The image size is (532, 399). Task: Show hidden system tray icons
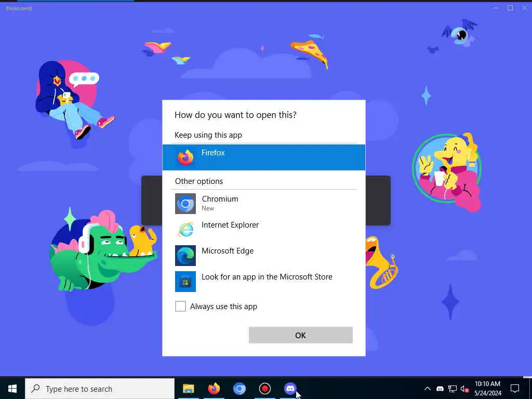coord(428,389)
